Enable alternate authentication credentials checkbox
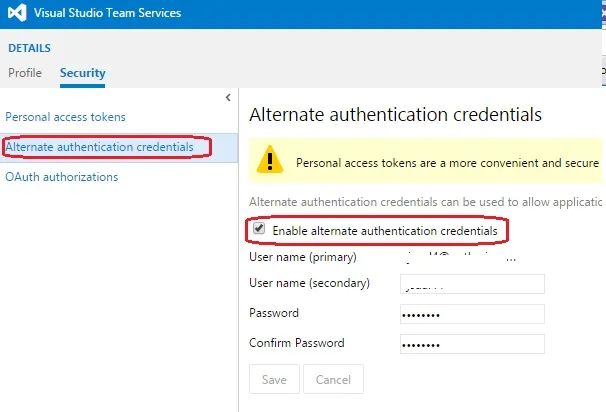This screenshot has width=606, height=412. click(x=259, y=229)
